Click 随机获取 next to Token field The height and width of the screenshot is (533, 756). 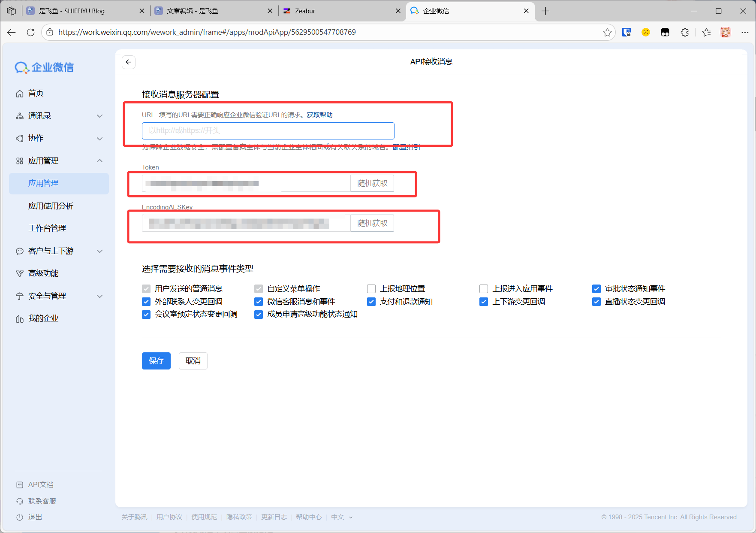(x=372, y=183)
